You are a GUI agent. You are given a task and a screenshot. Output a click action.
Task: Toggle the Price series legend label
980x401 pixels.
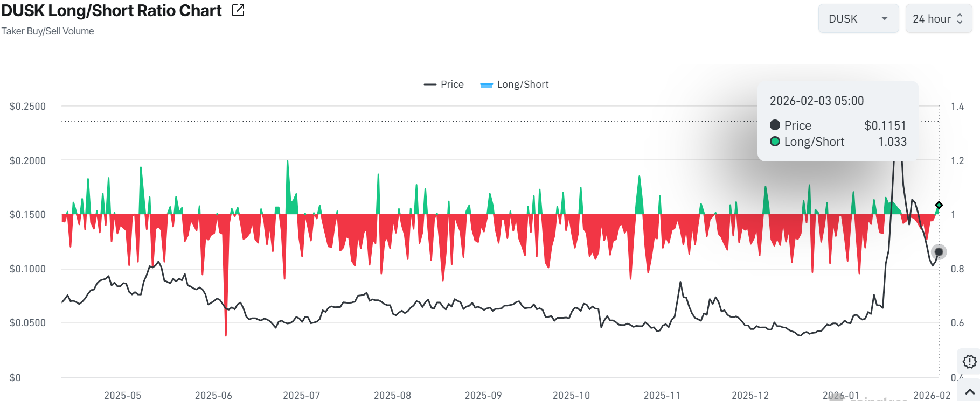[x=452, y=85]
